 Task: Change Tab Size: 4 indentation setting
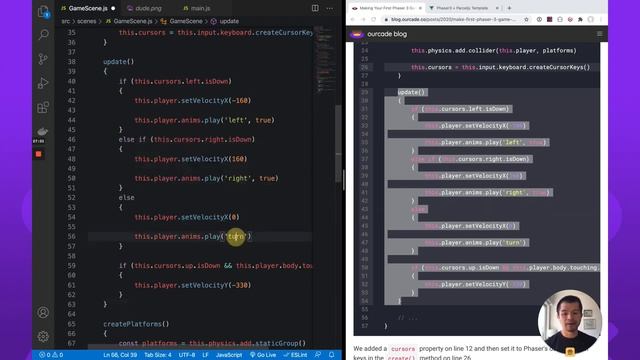coord(158,355)
